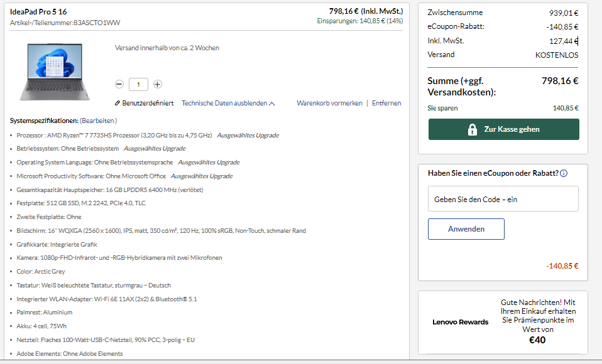The image size is (602, 364).
Task: Click the Bildschirm 16" WQXGA spec line
Action: [161, 231]
